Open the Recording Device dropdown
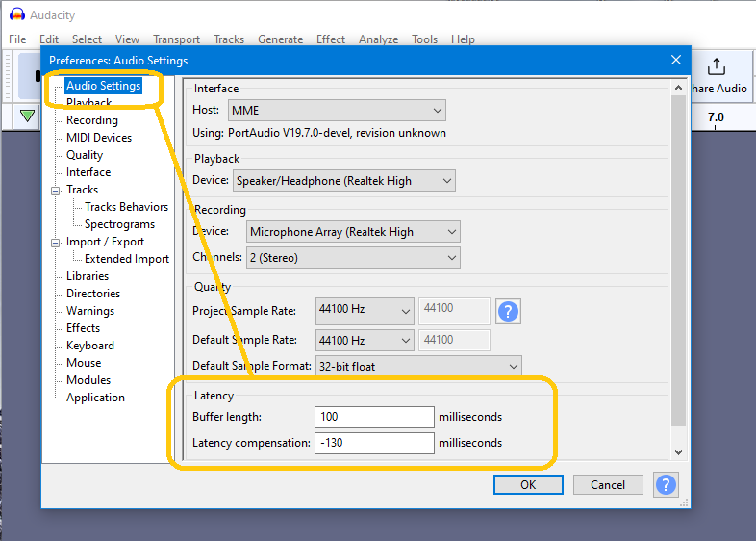 (353, 232)
